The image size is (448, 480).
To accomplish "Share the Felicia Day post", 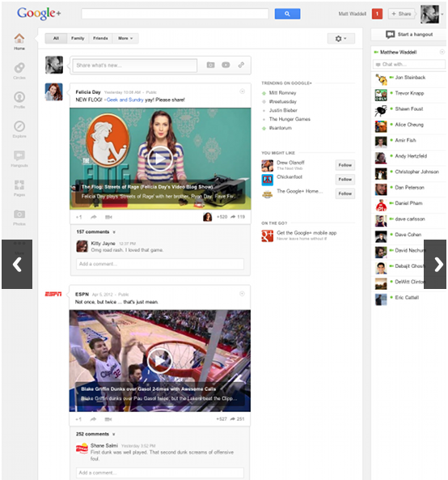I will 94,217.
